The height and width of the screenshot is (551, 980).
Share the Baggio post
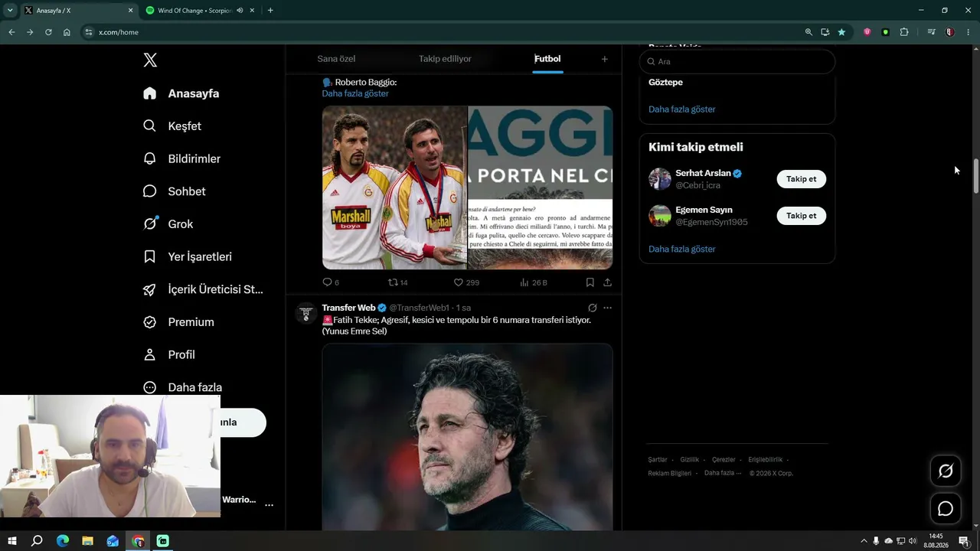point(607,282)
